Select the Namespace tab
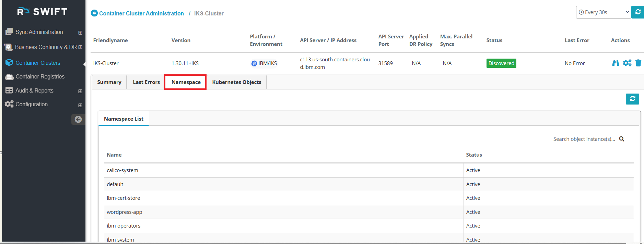 186,82
